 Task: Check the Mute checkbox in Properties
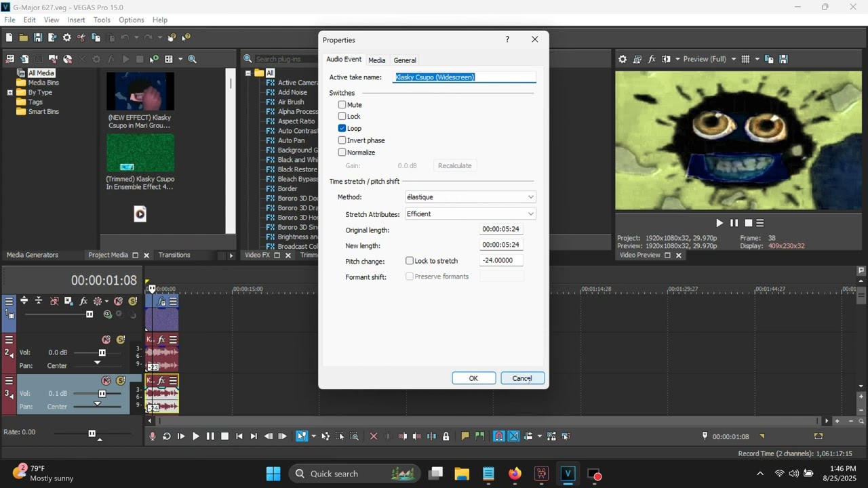tap(342, 105)
